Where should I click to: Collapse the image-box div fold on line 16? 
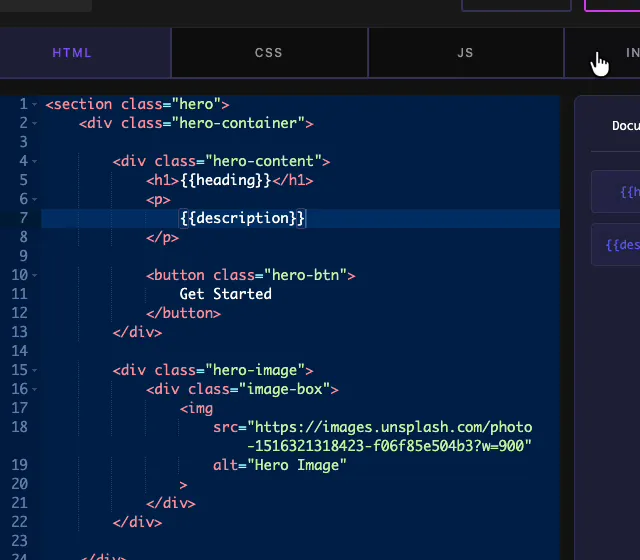(x=35, y=389)
